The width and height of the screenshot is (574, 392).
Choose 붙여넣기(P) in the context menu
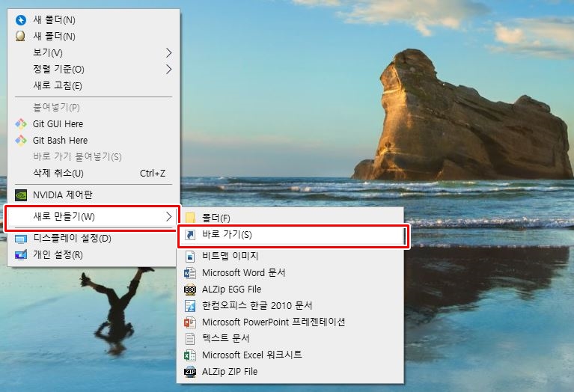[x=94, y=107]
